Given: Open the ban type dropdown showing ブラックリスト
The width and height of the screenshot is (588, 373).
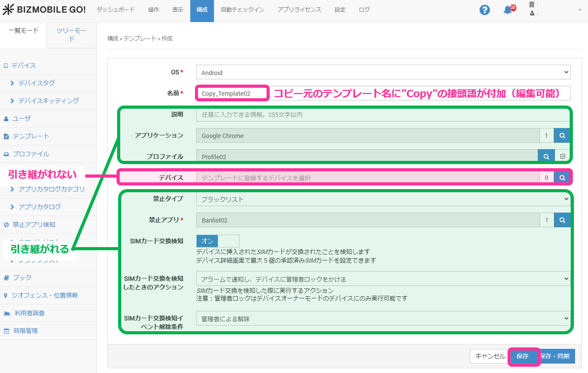Looking at the screenshot, I should click(x=383, y=199).
